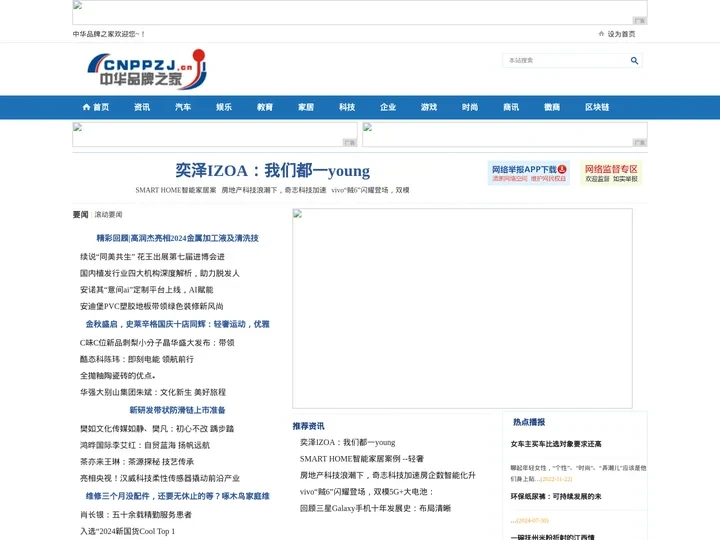Open recommended item vivo“贼6”闪耀登场，双模5G+大电池
This screenshot has height=540, width=720.
coord(366,492)
